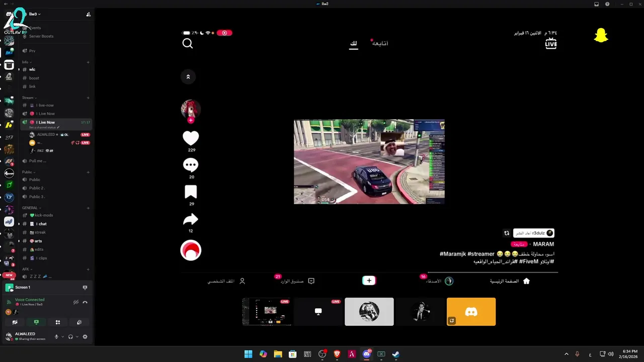The width and height of the screenshot is (644, 362).
Task: Toggle camera on in voice controls
Action: (15, 322)
